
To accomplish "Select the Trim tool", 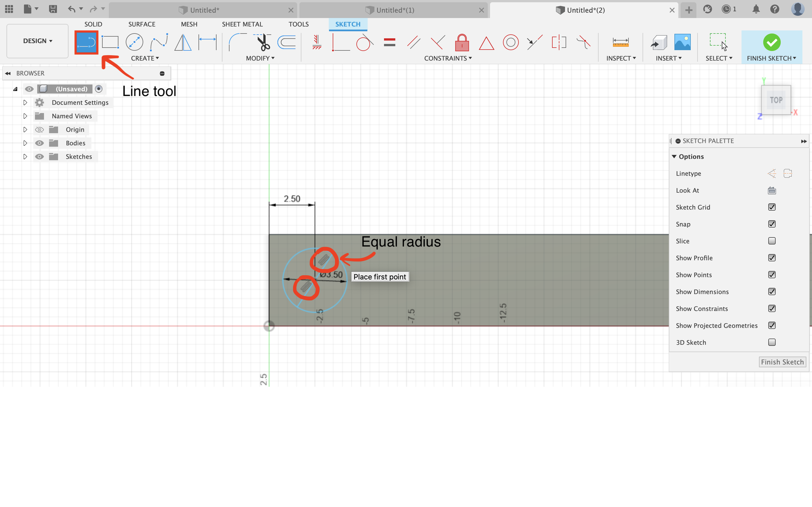I will [263, 43].
